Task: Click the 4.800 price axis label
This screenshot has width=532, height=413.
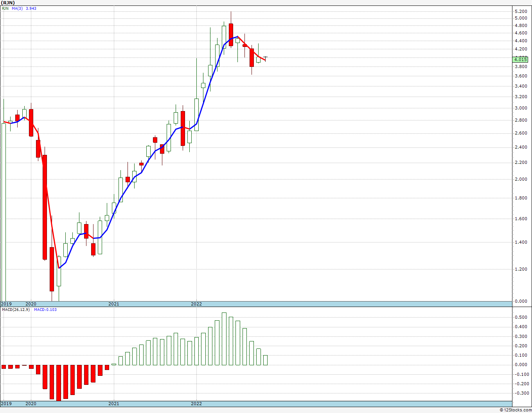Action: coord(520,26)
